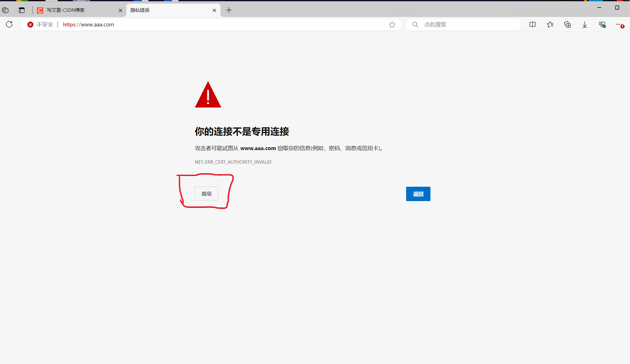This screenshot has width=630, height=364.
Task: Open the Downloads icon
Action: (x=585, y=25)
